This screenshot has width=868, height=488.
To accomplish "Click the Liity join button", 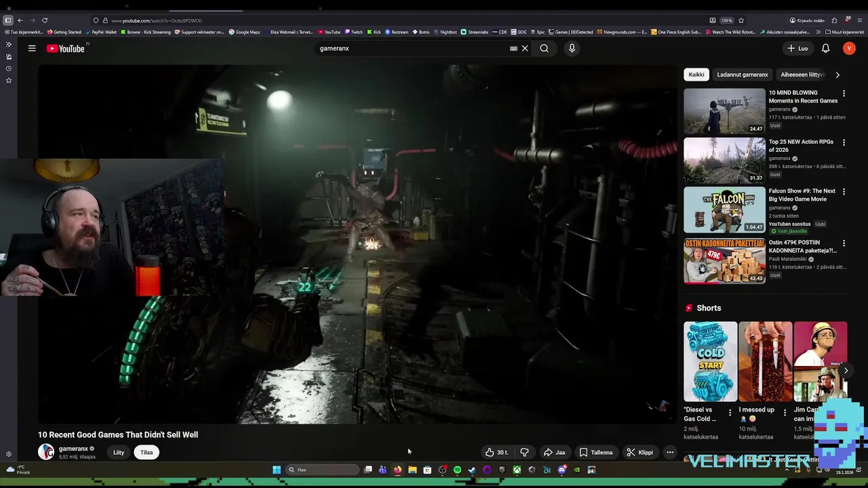I will pyautogui.click(x=119, y=452).
